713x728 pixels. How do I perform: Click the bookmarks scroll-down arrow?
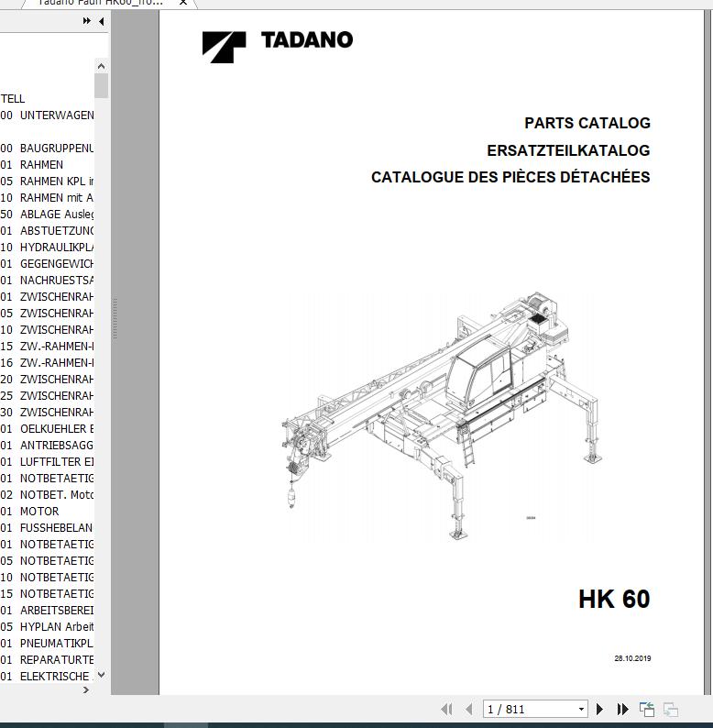(x=101, y=675)
